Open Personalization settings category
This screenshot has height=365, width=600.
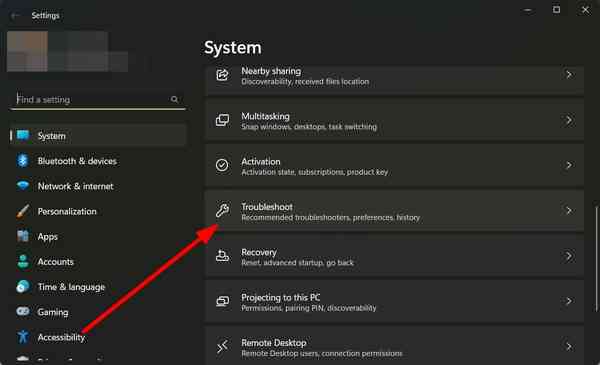(67, 212)
